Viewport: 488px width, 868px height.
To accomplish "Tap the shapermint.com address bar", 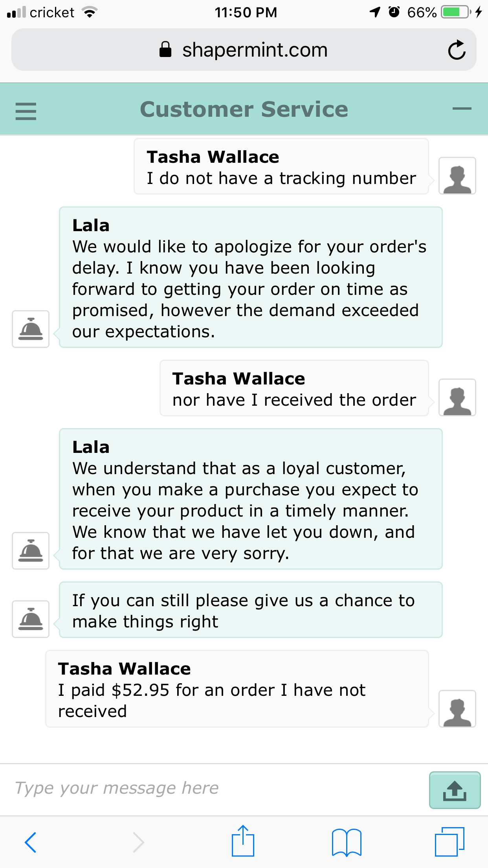I will tap(244, 50).
